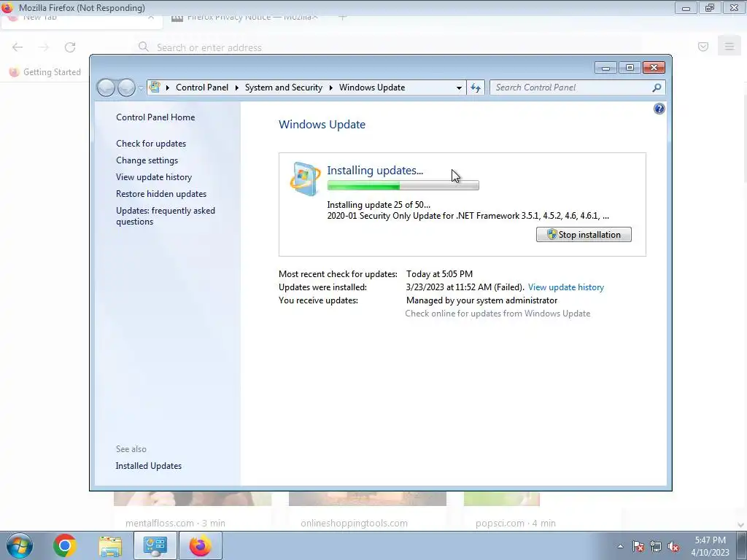
Task: Select System and Security breadcrumb
Action: [x=284, y=87]
